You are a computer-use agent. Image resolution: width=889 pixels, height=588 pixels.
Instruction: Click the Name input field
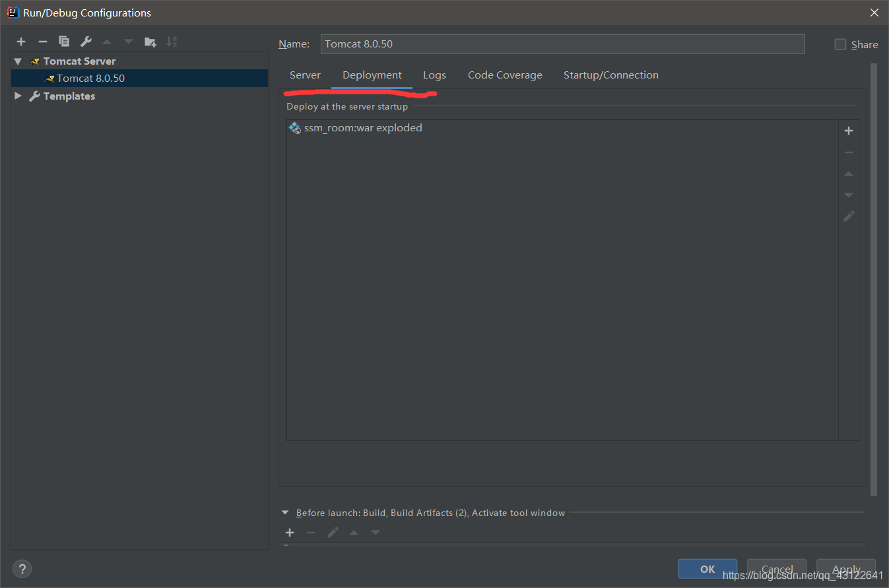562,44
